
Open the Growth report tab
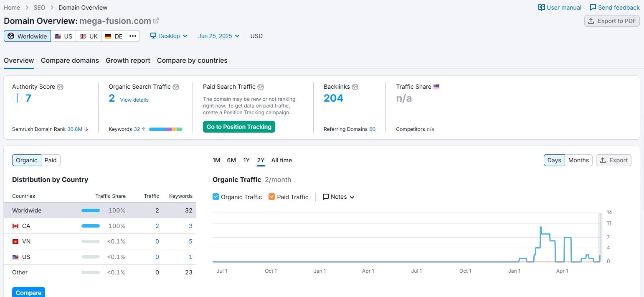[x=128, y=60]
